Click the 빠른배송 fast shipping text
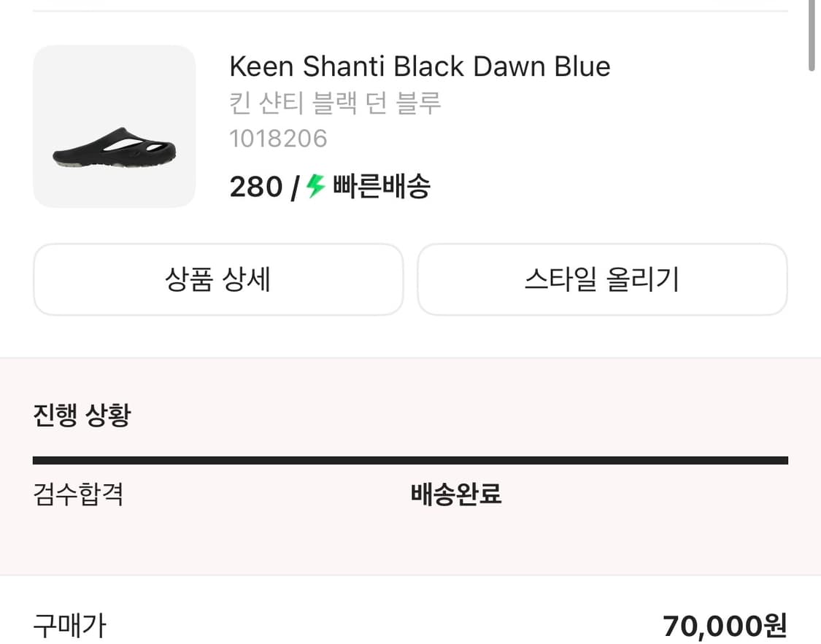Viewport: 821px width, 644px height. tap(380, 187)
